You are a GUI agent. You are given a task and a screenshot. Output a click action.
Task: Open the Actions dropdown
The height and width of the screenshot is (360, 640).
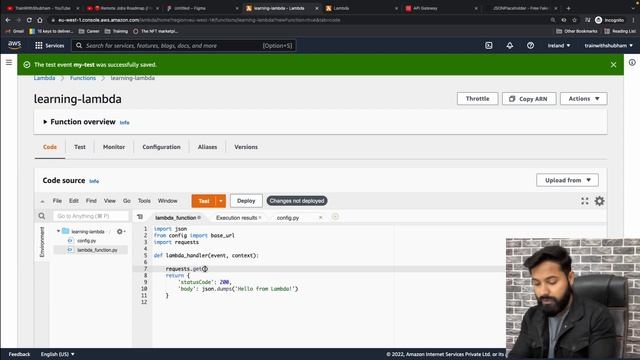point(584,99)
